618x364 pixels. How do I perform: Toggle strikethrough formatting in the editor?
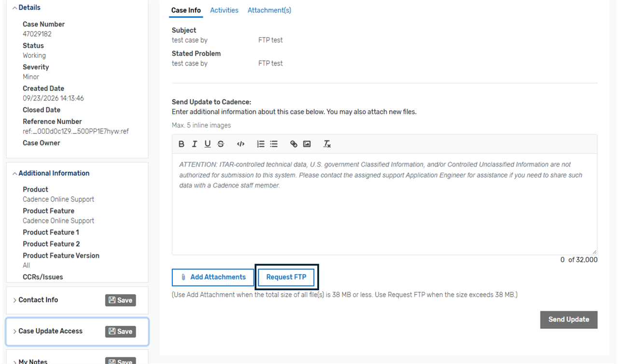pyautogui.click(x=221, y=144)
